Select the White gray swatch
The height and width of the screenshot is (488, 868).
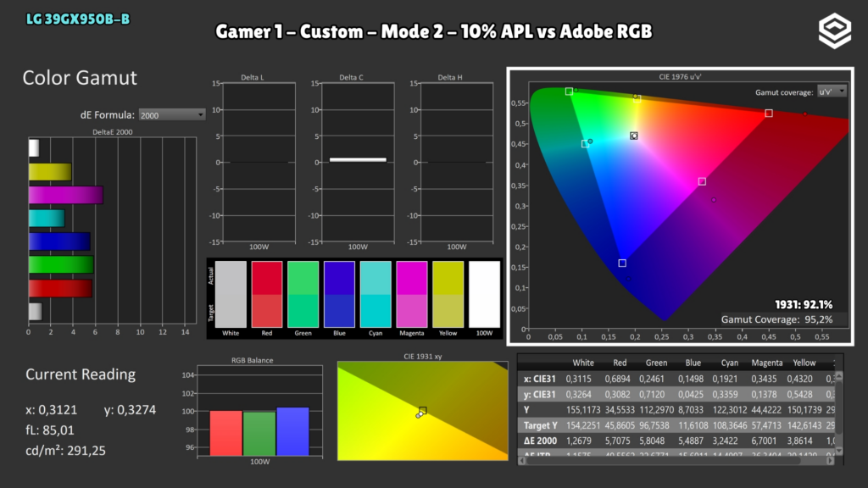click(x=231, y=294)
